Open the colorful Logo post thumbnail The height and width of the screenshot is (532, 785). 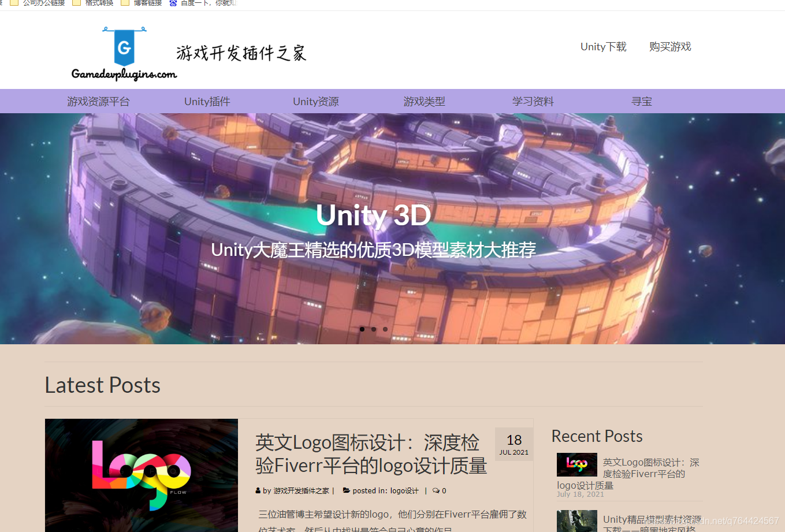(142, 475)
